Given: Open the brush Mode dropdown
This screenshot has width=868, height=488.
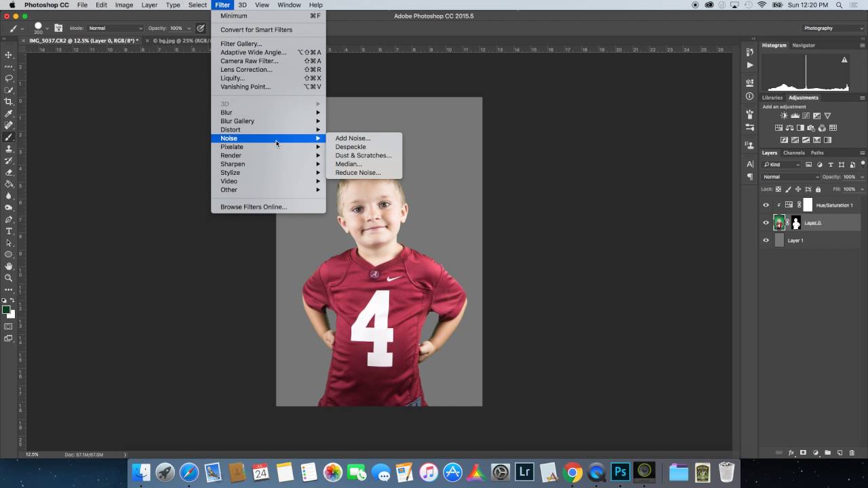Looking at the screenshot, I should click(x=115, y=28).
